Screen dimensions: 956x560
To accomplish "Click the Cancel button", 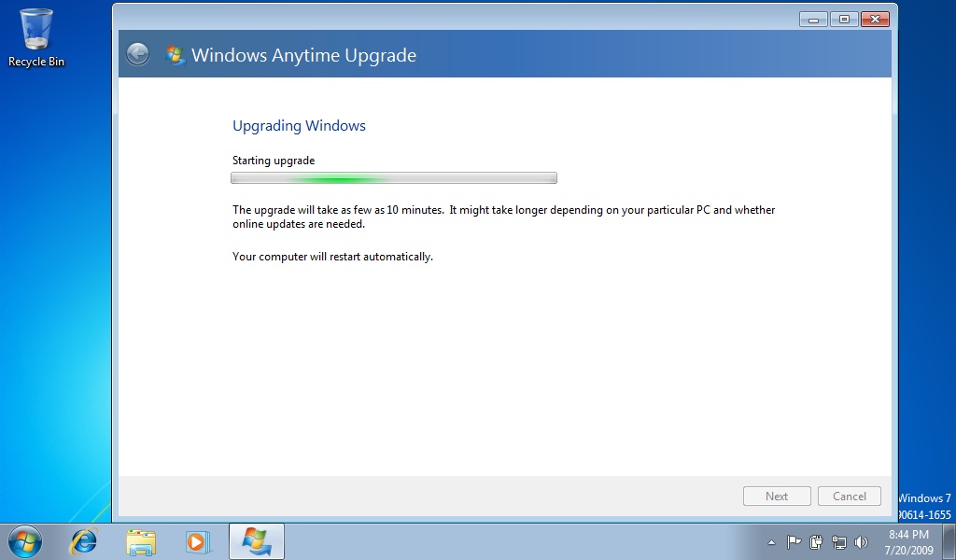I will [850, 496].
